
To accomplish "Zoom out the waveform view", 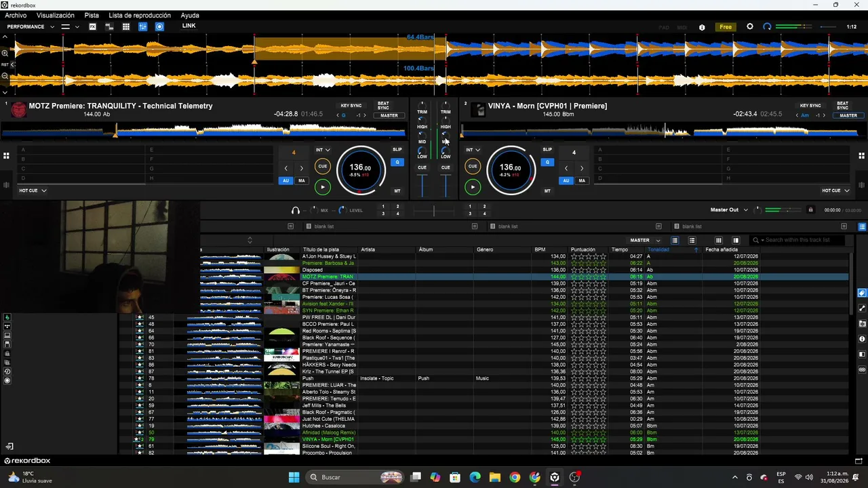I will tap(5, 76).
